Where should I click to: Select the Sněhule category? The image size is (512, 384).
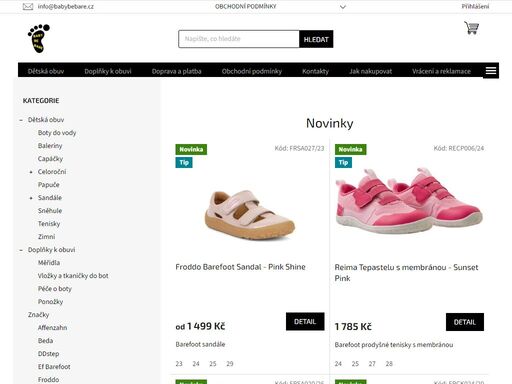50,211
